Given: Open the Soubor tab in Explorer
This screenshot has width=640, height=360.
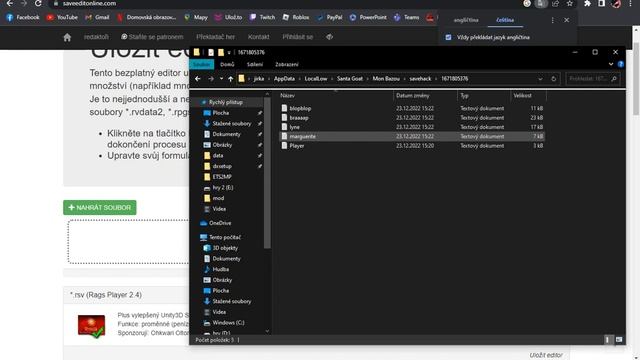Looking at the screenshot, I should [x=202, y=64].
